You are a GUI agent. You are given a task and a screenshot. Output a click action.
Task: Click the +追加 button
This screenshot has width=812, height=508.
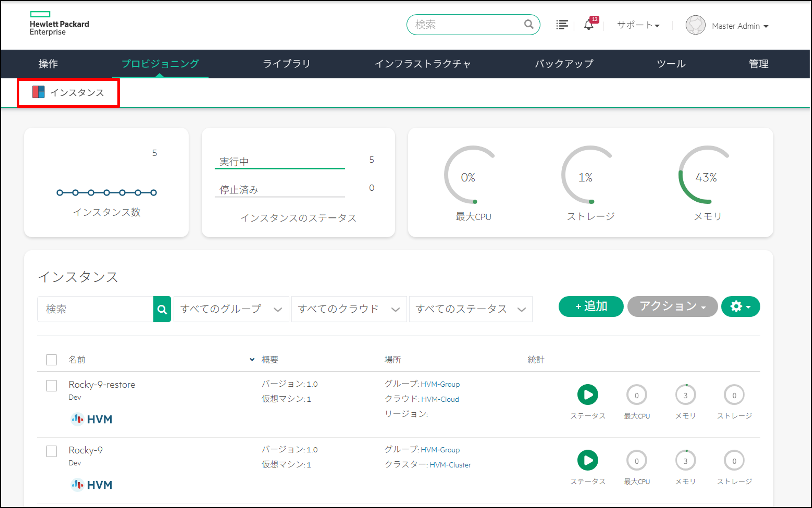point(591,306)
